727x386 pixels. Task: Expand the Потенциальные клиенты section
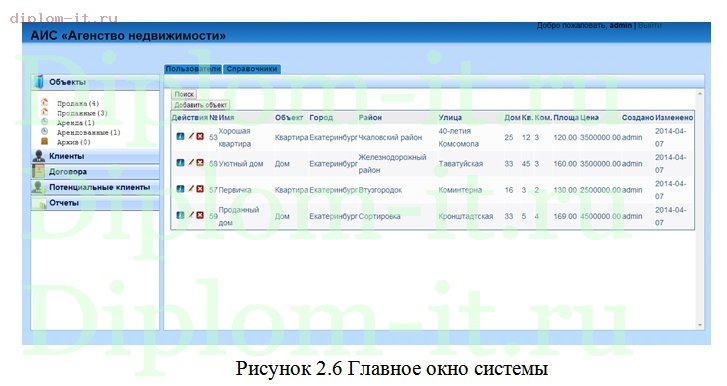tap(95, 187)
